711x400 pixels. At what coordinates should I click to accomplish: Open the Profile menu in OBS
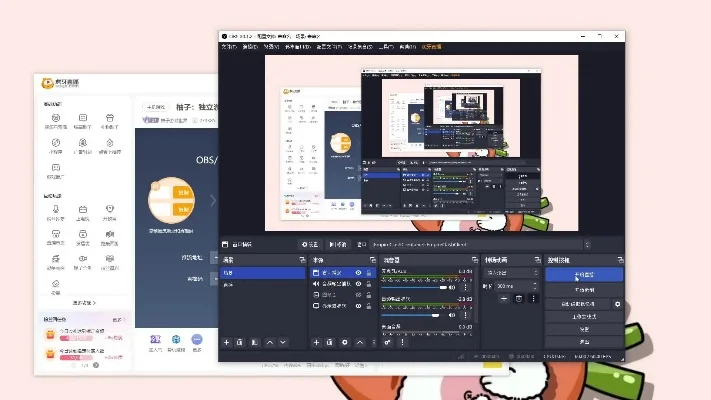click(329, 47)
